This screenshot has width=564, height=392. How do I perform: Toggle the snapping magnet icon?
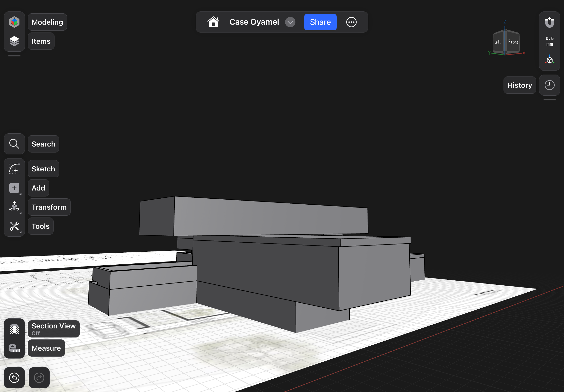coord(549,22)
